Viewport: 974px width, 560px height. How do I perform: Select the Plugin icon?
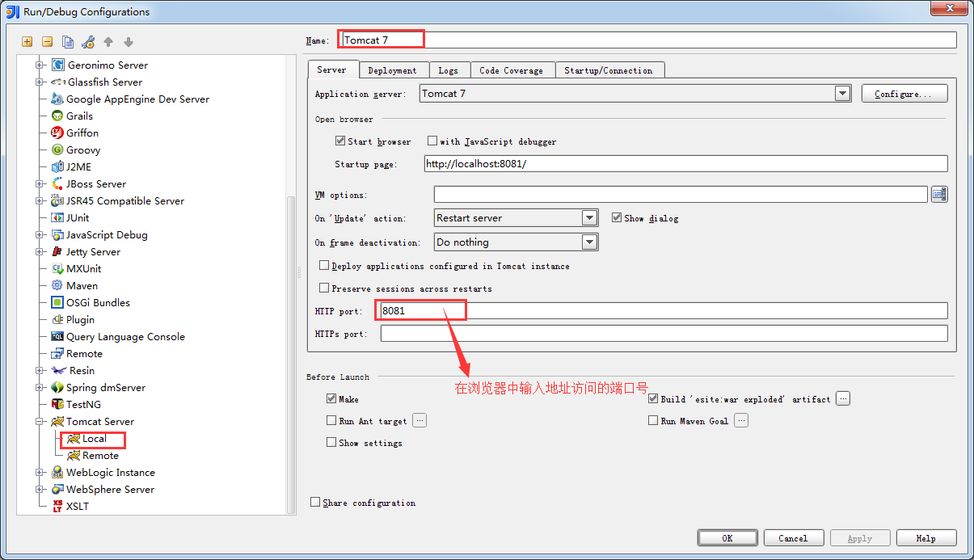coord(57,319)
